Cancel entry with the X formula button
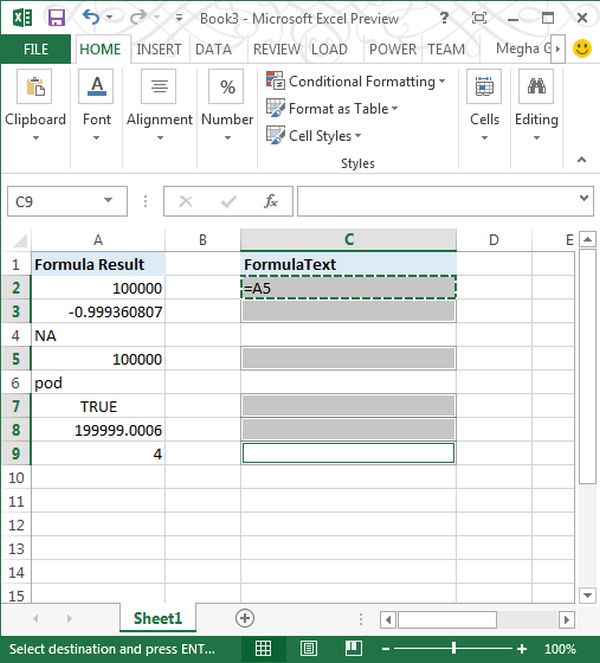 click(x=186, y=201)
